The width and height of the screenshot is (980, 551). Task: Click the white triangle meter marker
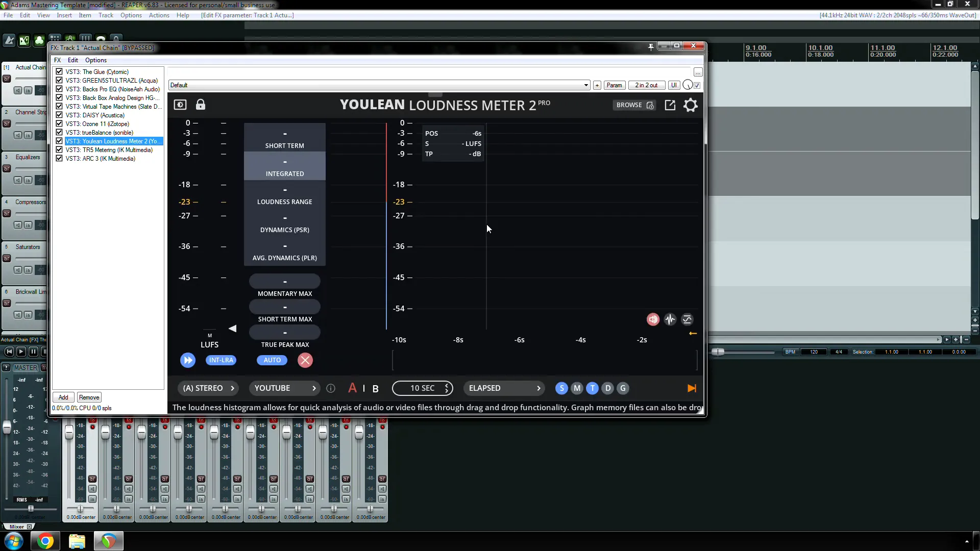click(233, 329)
